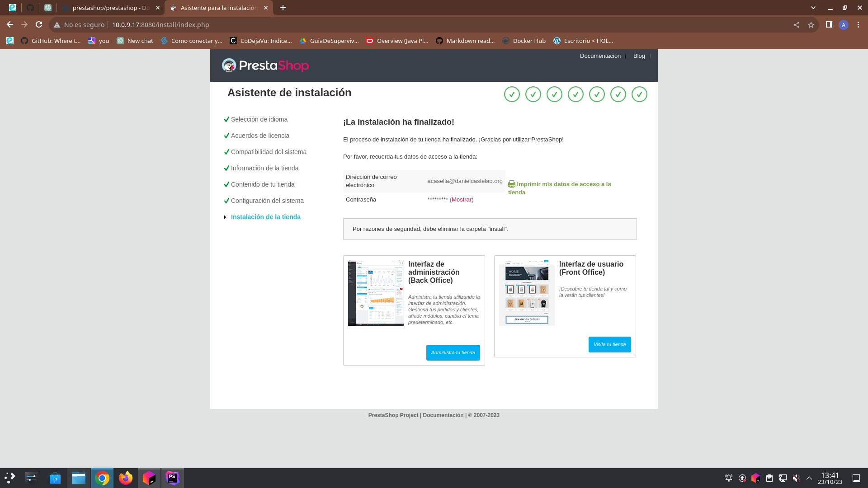Click the last step checkmark circle
Screen dimensions: 868x488
(x=639, y=94)
